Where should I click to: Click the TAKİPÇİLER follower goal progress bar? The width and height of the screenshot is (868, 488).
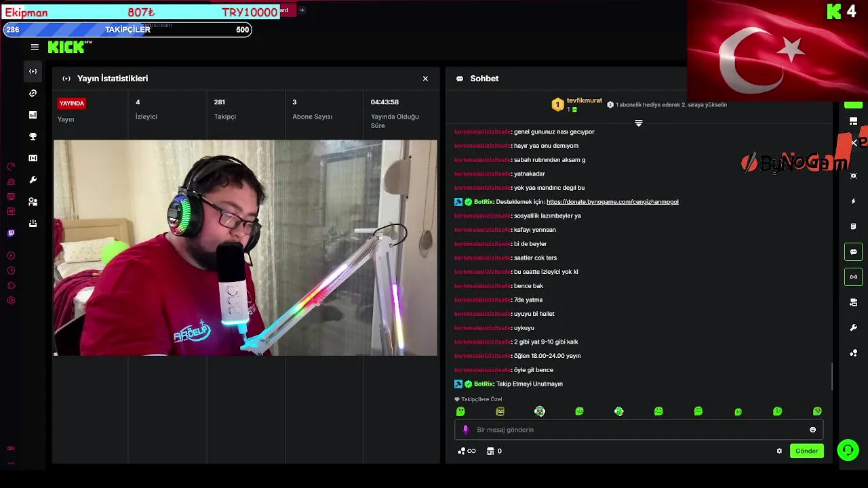coord(127,30)
